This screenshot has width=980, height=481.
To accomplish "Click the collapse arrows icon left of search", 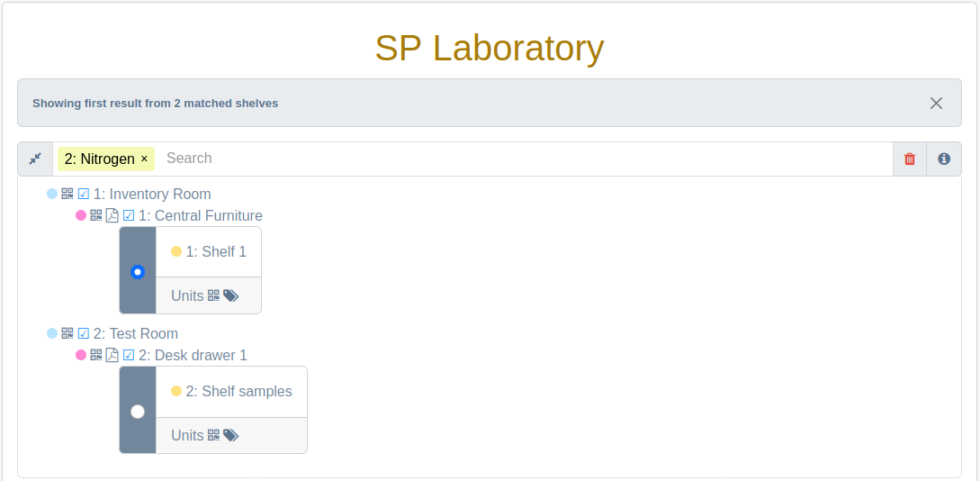I will (35, 159).
